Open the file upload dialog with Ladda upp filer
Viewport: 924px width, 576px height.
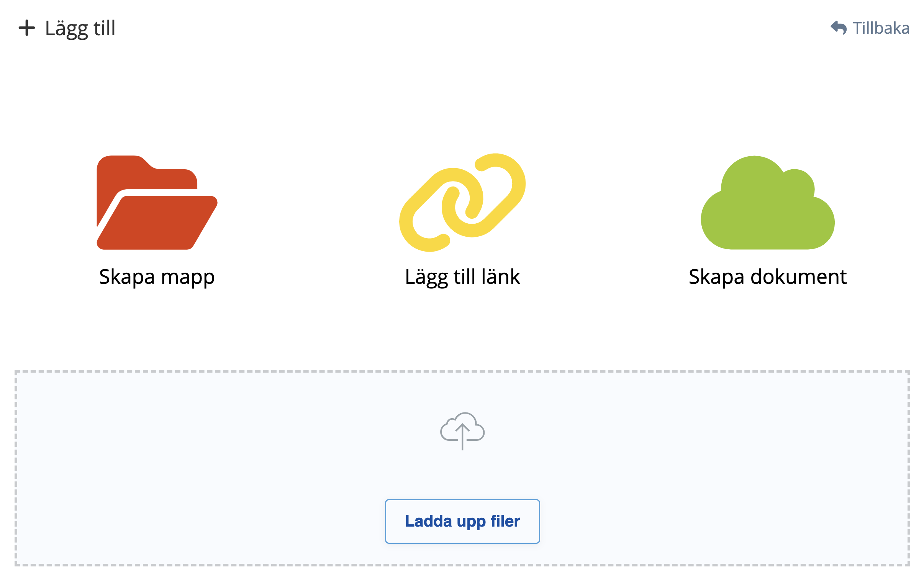462,521
